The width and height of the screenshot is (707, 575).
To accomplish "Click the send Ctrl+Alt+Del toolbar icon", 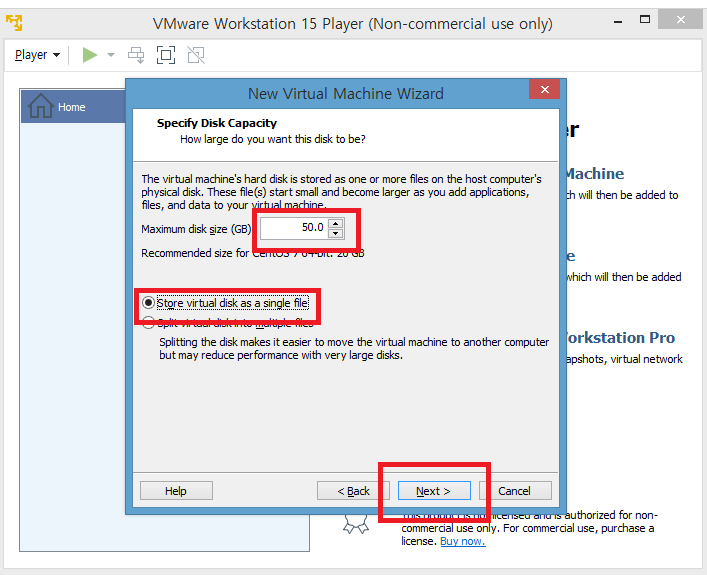I will [x=136, y=55].
